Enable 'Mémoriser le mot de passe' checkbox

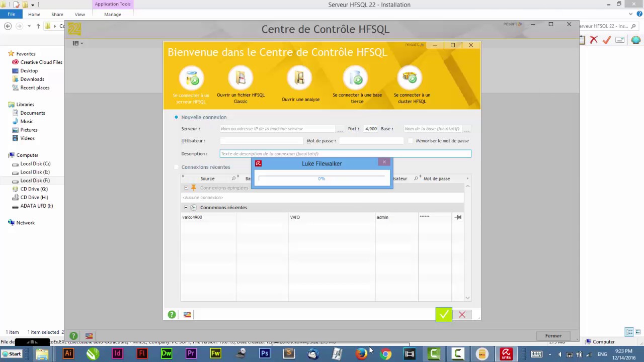coord(411,141)
